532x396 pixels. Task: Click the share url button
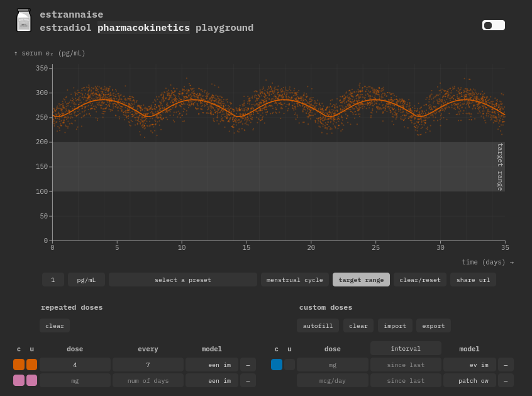[473, 280]
